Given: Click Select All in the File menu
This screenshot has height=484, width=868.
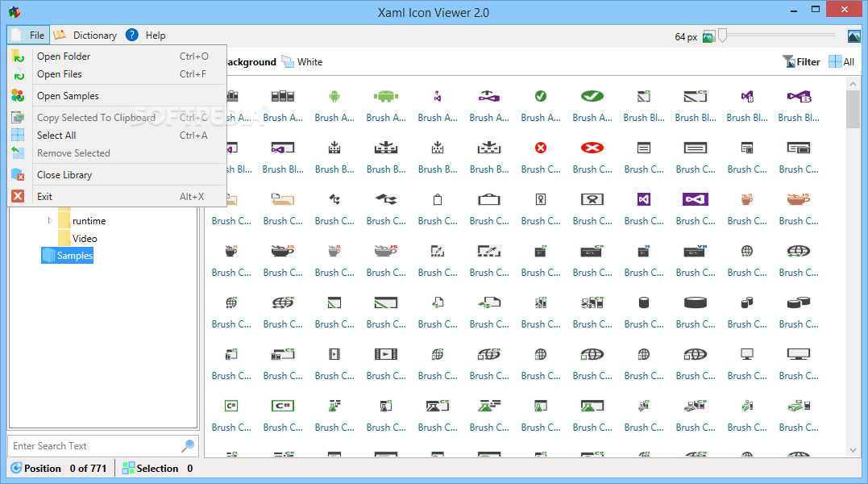Looking at the screenshot, I should (118, 136).
